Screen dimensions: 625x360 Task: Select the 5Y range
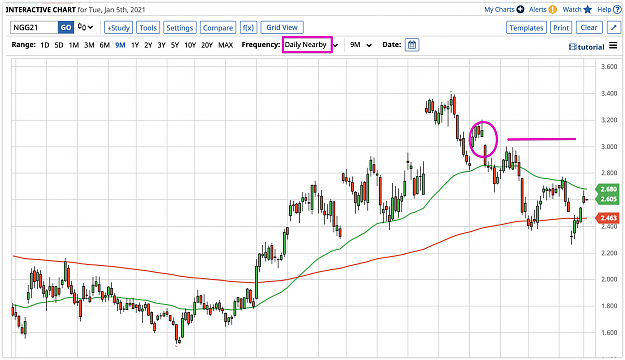[175, 45]
